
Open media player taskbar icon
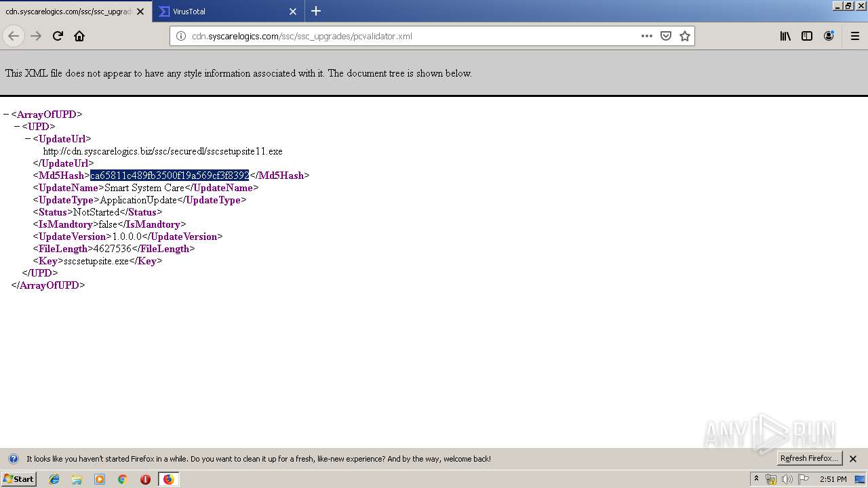[100, 479]
